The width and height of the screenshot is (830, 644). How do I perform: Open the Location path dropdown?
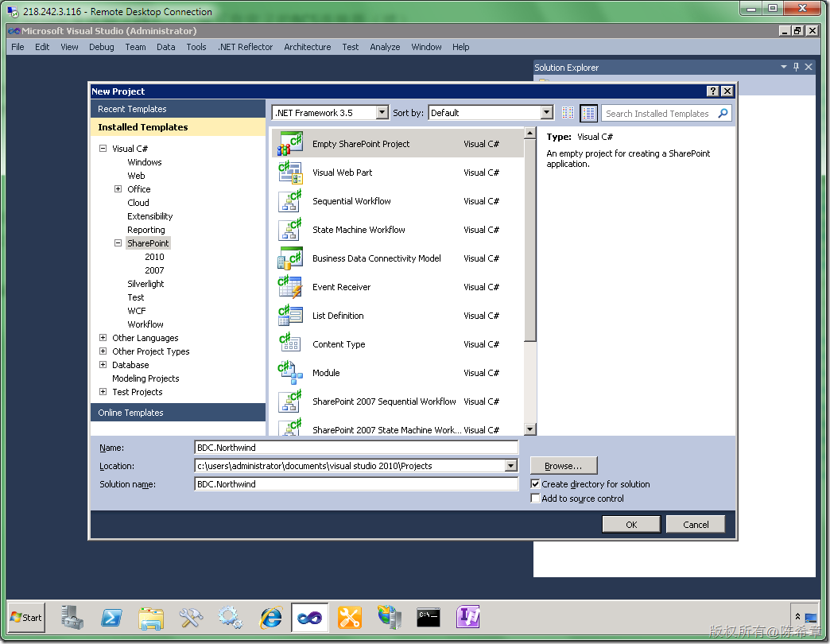tap(510, 466)
